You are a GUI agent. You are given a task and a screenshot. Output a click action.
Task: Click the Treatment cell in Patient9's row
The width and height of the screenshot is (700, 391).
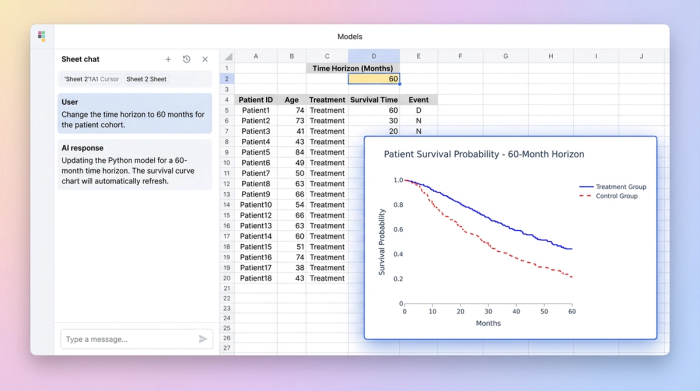(327, 194)
